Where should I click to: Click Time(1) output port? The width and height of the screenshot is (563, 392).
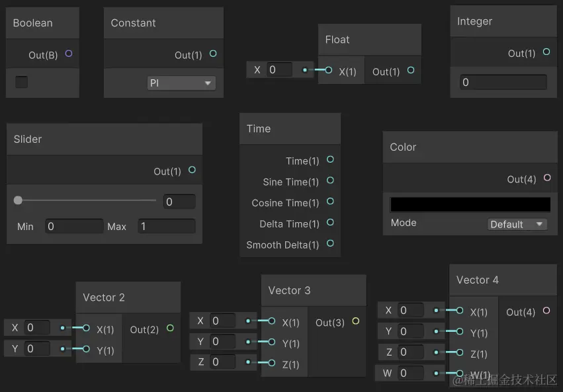(x=330, y=159)
